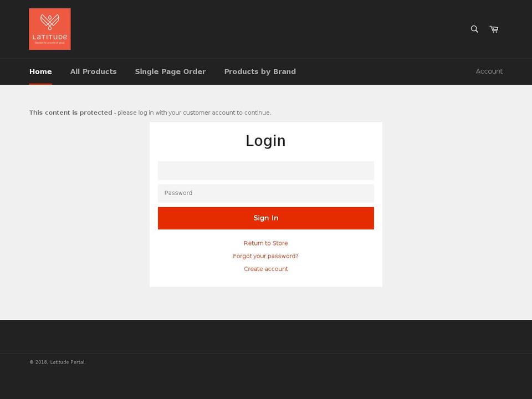The width and height of the screenshot is (532, 399).
Task: Open the Account link in navigation
Action: point(489,71)
